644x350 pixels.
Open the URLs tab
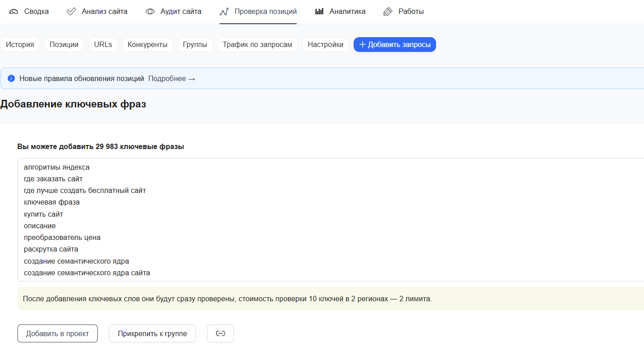point(103,44)
